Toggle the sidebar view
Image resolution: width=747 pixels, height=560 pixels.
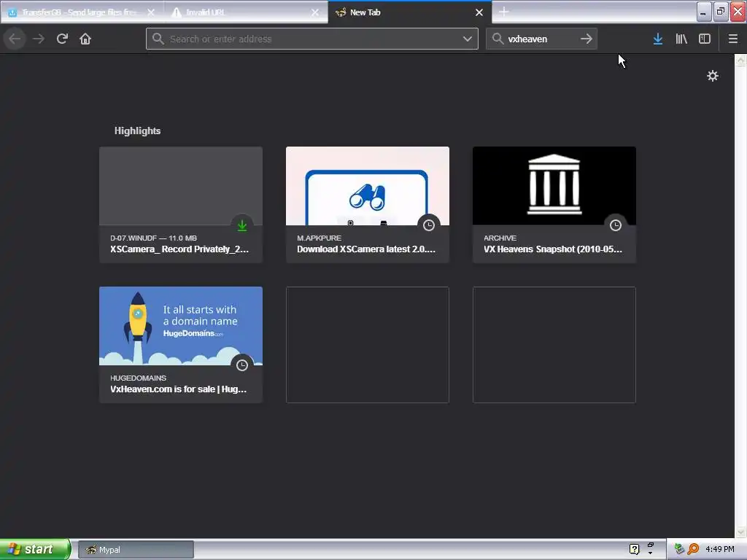click(x=705, y=39)
